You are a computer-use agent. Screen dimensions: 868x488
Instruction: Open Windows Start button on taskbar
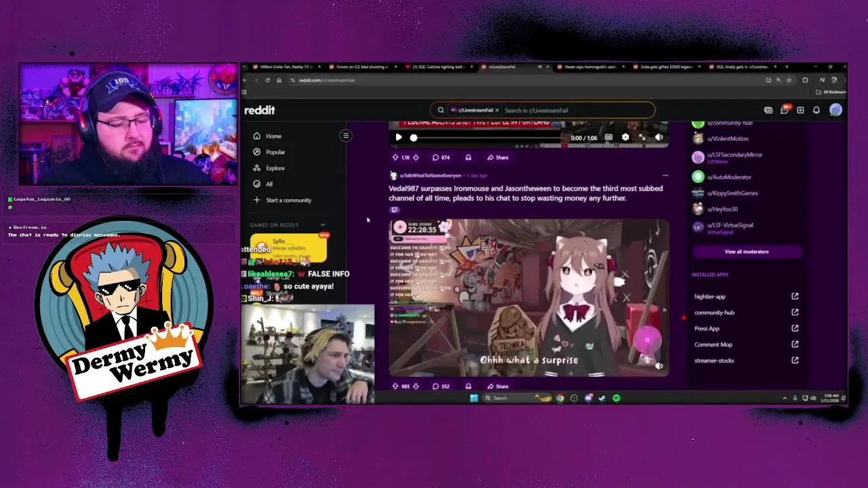click(x=473, y=398)
